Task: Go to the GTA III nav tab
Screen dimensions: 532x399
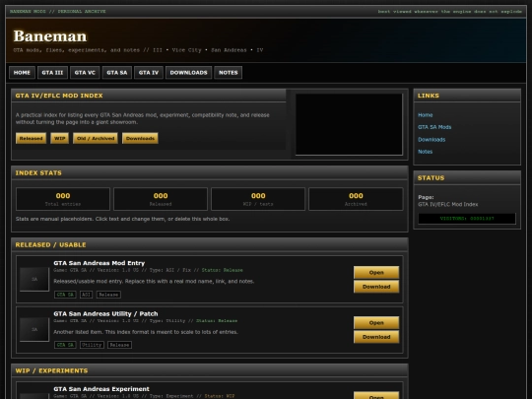Action: coord(52,73)
